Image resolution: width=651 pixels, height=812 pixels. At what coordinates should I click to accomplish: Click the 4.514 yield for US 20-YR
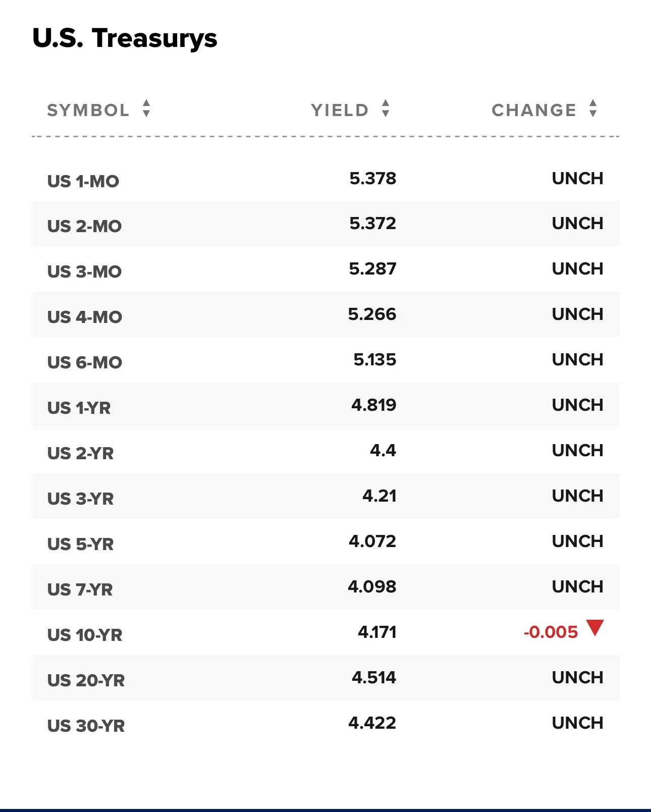(374, 677)
